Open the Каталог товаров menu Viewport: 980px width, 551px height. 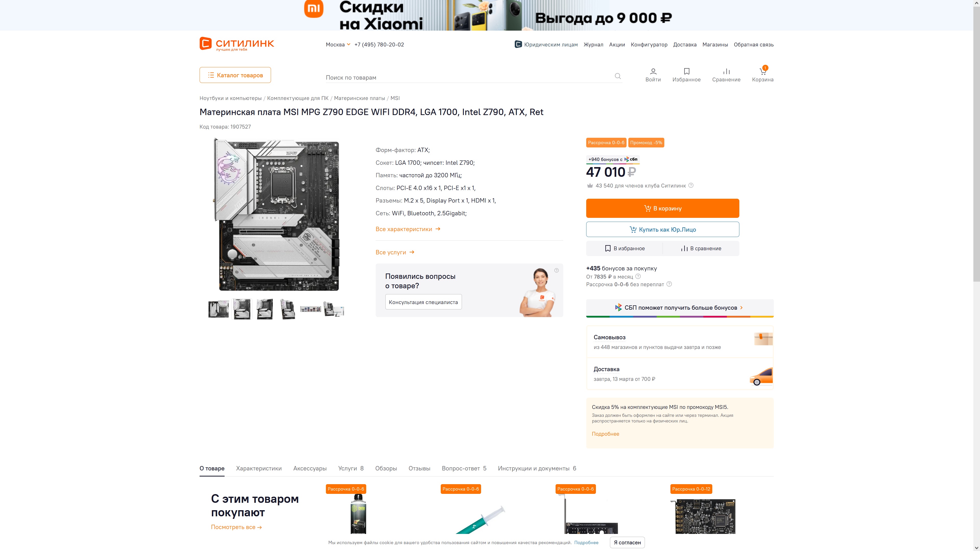coord(235,75)
